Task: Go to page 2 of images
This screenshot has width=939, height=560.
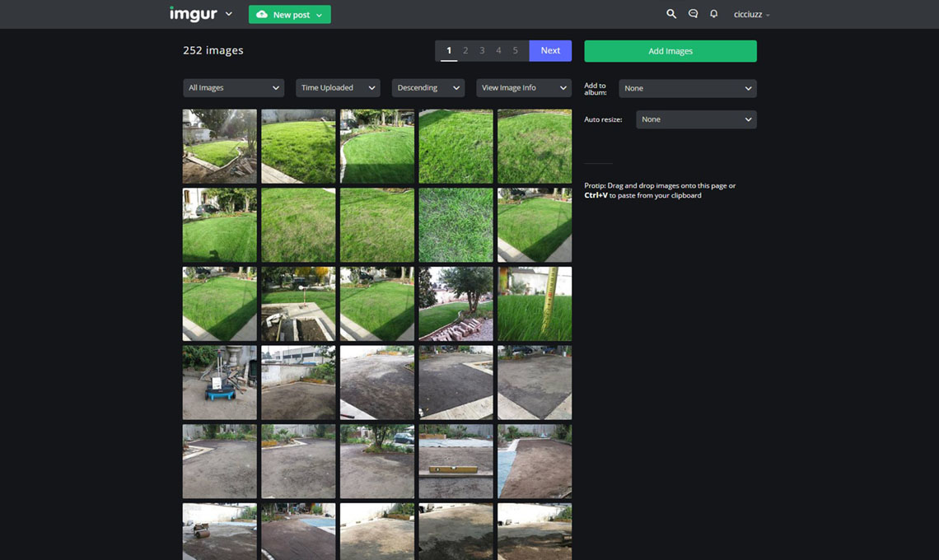Action: [465, 51]
